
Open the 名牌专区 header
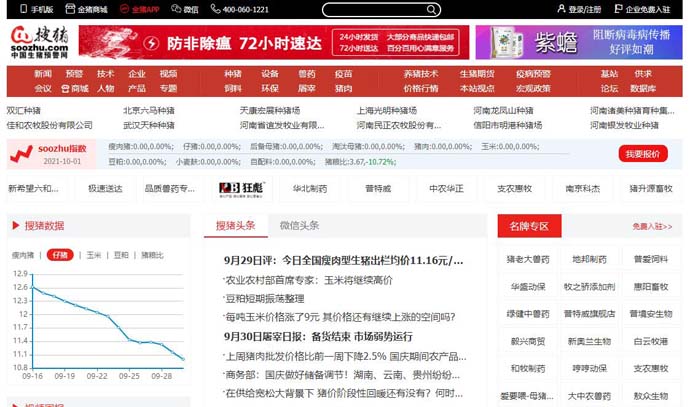[529, 226]
